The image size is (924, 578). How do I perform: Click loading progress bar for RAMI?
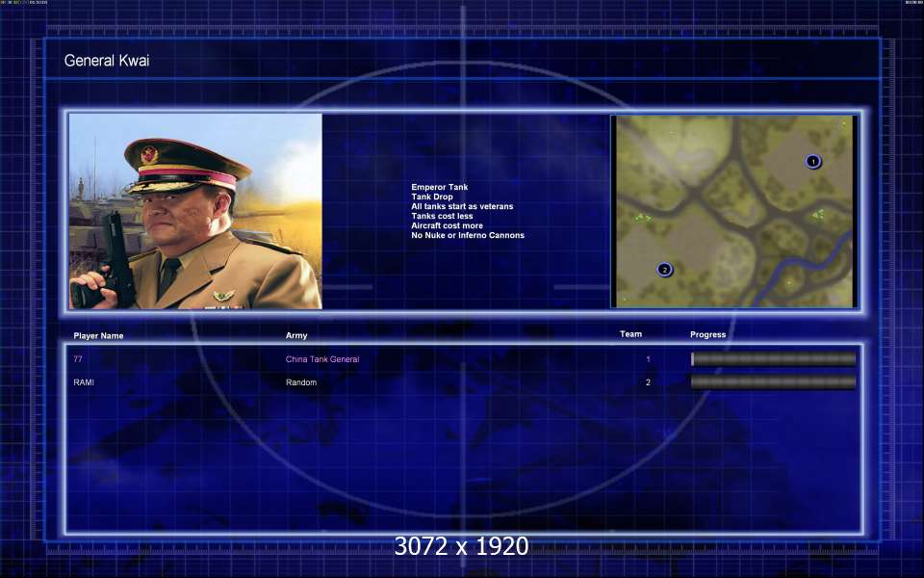(x=773, y=382)
